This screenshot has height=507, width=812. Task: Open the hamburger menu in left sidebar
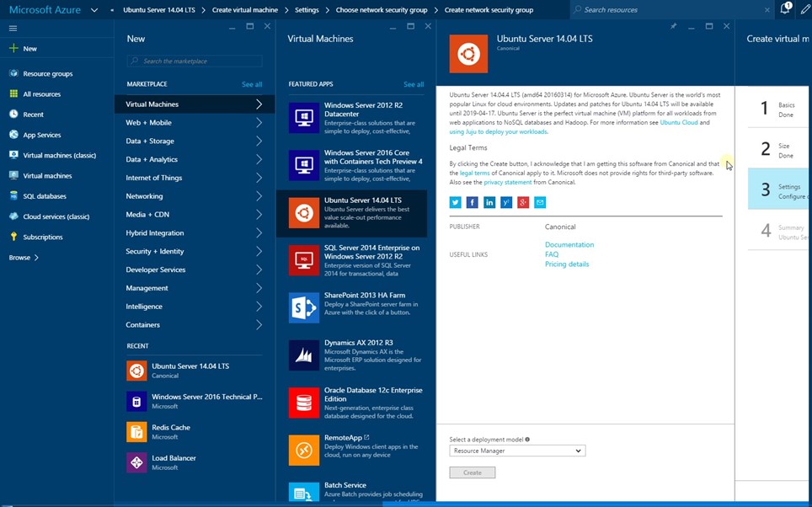coord(13,29)
